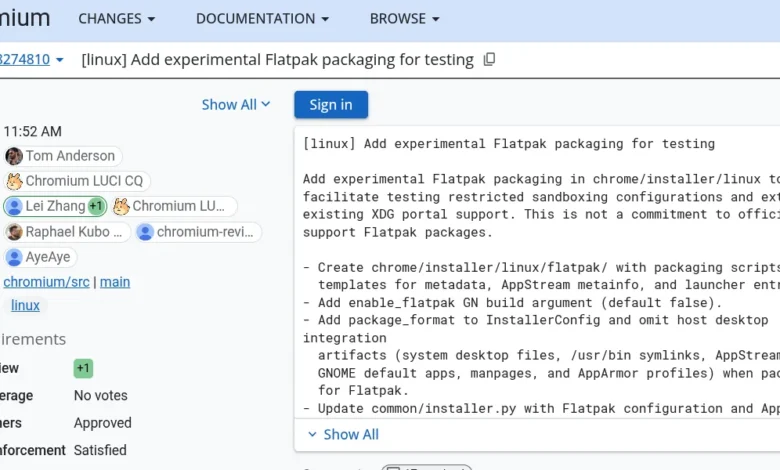
Task: Expand metadata with the left Show All
Action: point(236,104)
